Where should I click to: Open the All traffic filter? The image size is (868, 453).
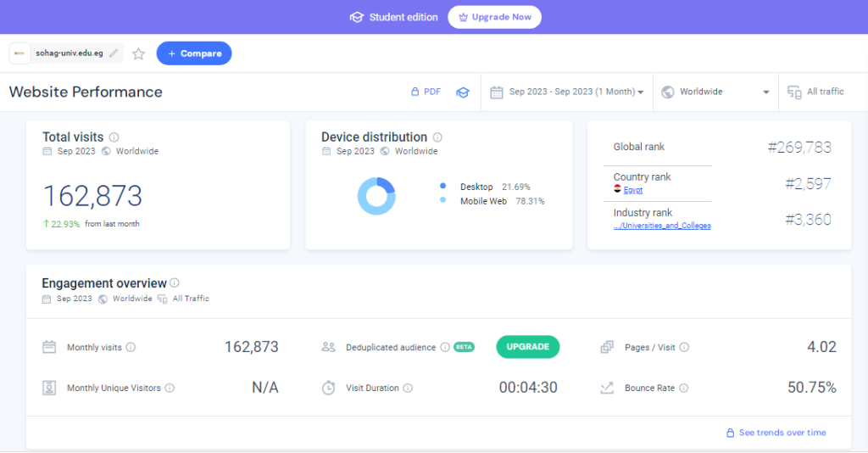click(x=815, y=92)
